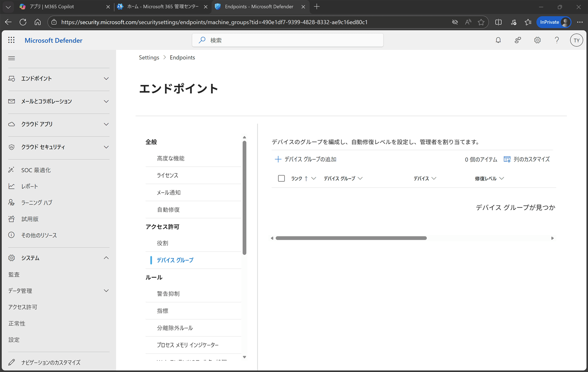588x372 pixels.
Task: Go to browser home page
Action: click(x=38, y=22)
